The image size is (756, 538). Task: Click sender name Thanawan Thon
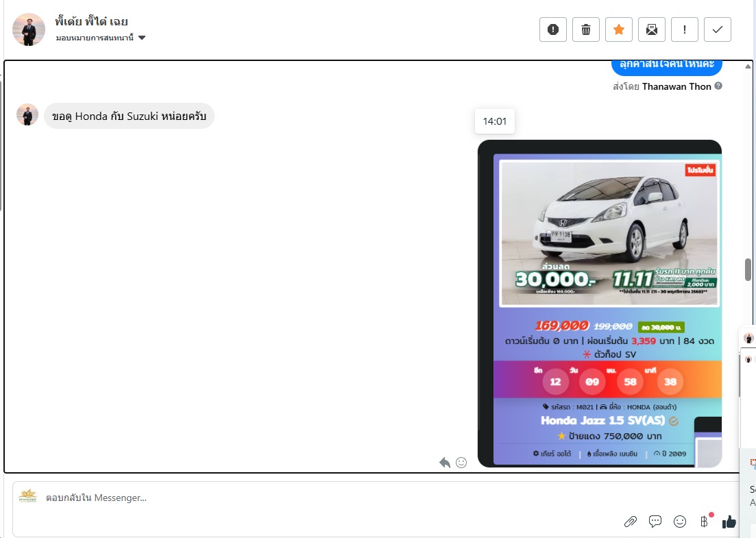click(x=676, y=86)
